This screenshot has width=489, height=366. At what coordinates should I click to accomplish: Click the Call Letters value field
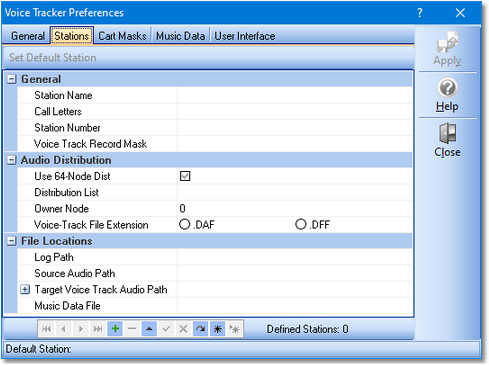(295, 111)
